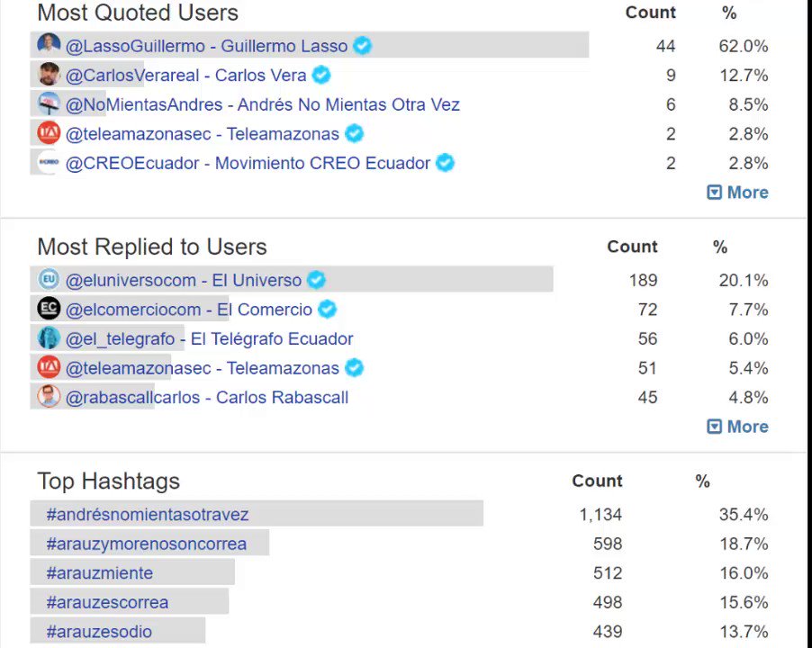
Task: Open @rabascallcarlos - Carlos Rabascall link
Action: pyautogui.click(x=207, y=398)
